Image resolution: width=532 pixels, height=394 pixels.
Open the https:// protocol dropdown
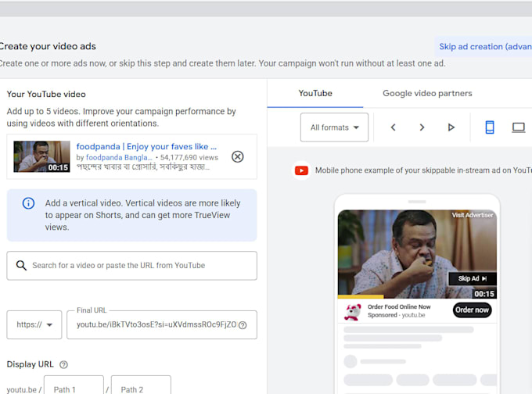(34, 325)
